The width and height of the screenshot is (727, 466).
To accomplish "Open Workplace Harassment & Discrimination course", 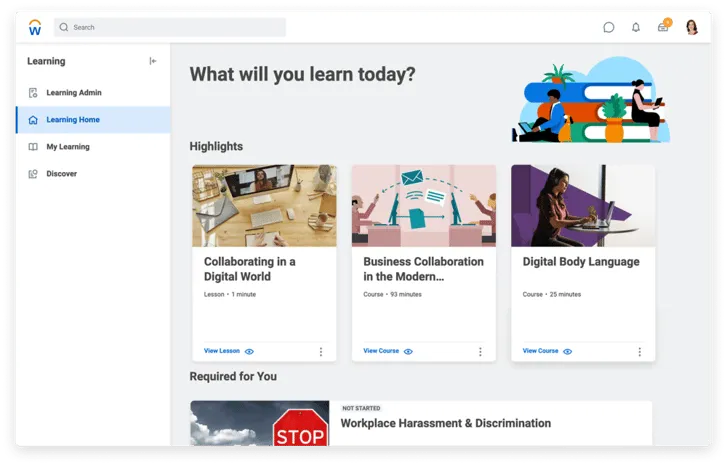I will coord(446,423).
